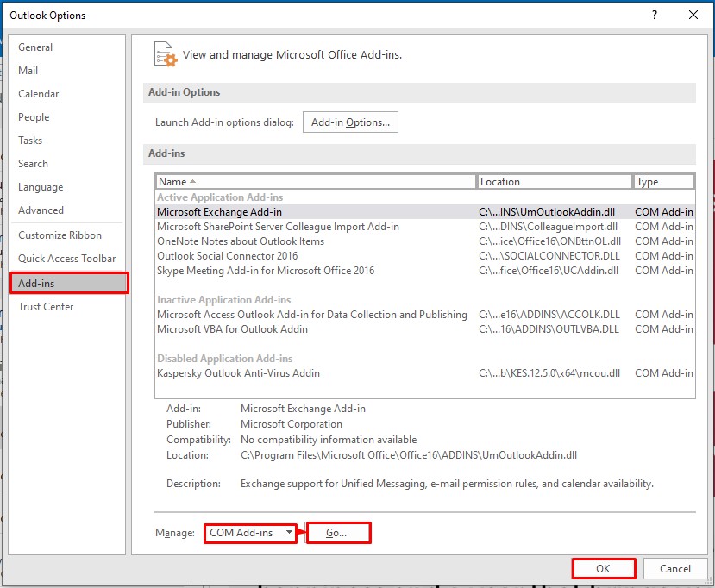Click the Add-ins gear page icon
Screen dimensions: 715x588
(165, 54)
